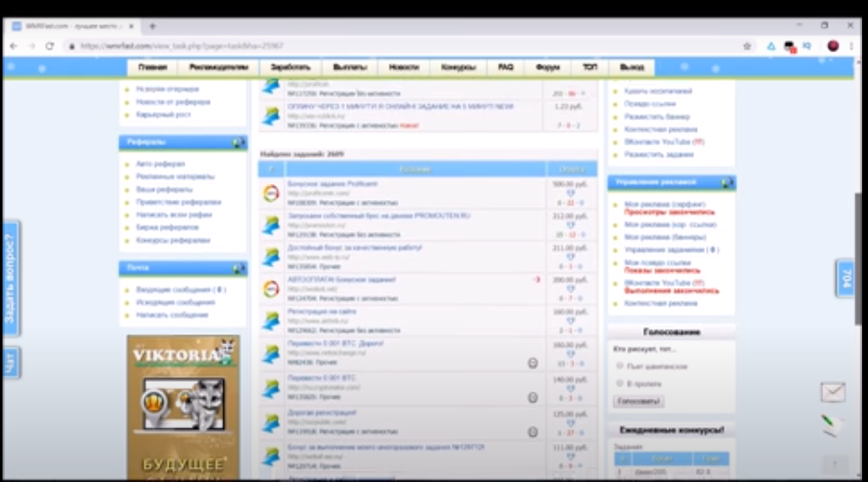Open the Новости menu tab
Screen dimensions: 868x482
pos(404,67)
